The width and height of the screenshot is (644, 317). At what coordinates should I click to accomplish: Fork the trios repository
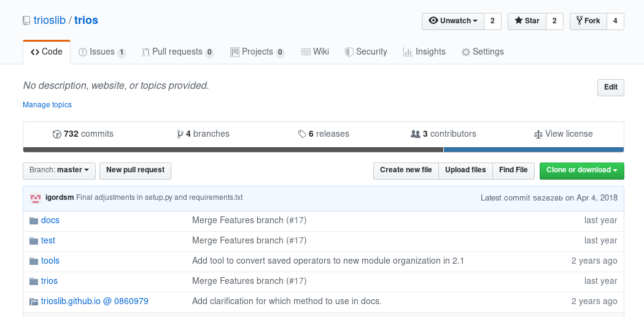pyautogui.click(x=588, y=21)
